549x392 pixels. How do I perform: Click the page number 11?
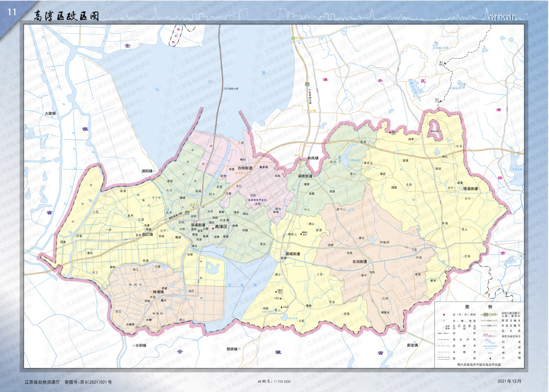12,12
